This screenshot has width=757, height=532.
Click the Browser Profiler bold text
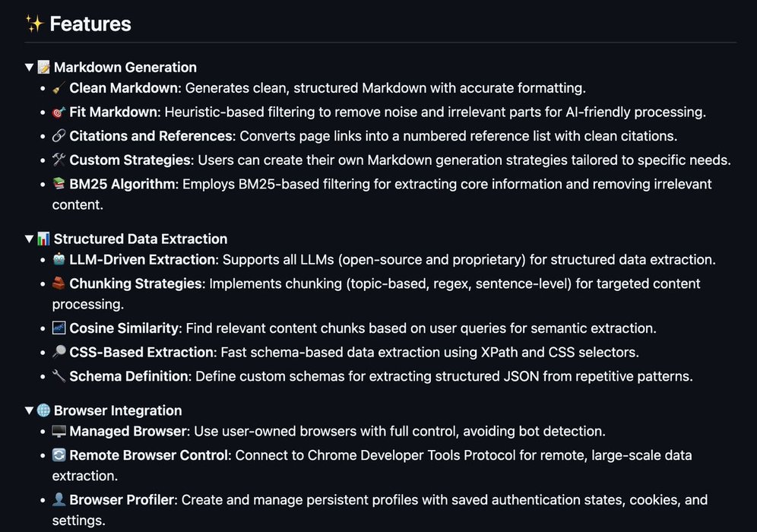click(x=121, y=499)
